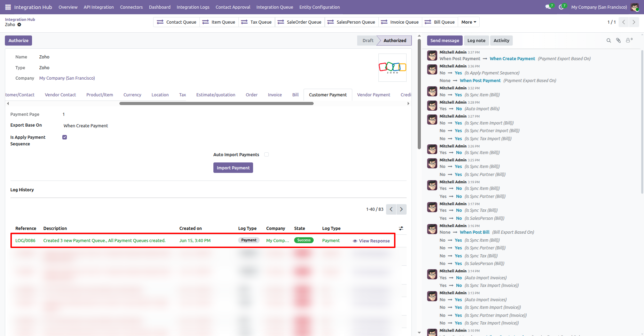This screenshot has width=644, height=336.
Task: Open the Contact Approval menu
Action: [233, 7]
